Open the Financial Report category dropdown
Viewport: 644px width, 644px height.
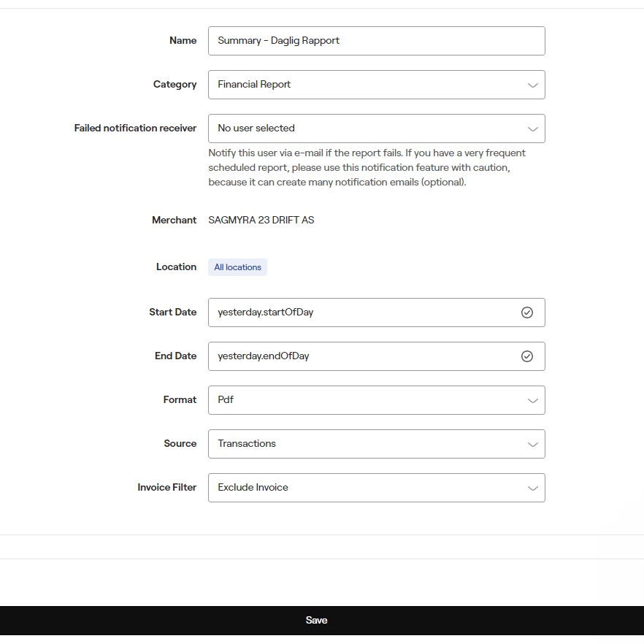(x=365, y=85)
